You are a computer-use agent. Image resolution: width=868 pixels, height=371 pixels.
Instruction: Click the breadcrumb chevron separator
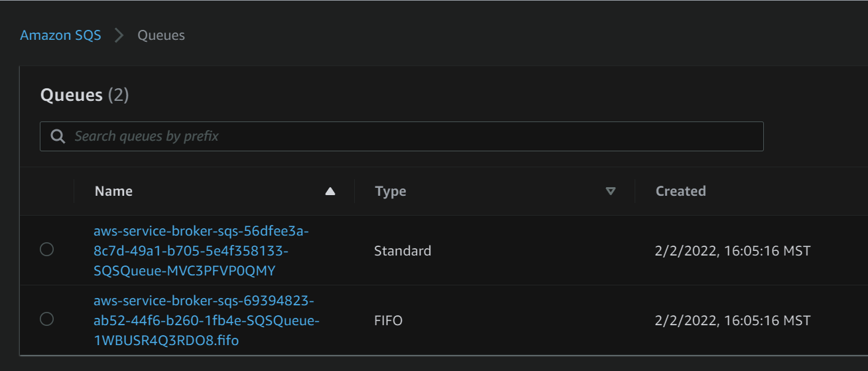pyautogui.click(x=119, y=35)
